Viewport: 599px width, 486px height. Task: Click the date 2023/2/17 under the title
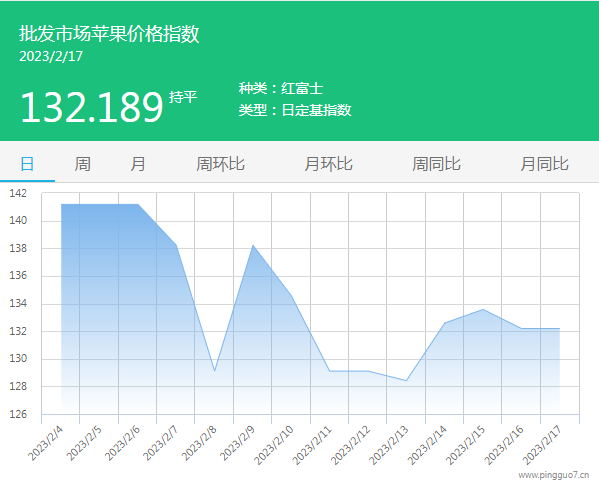pos(51,57)
